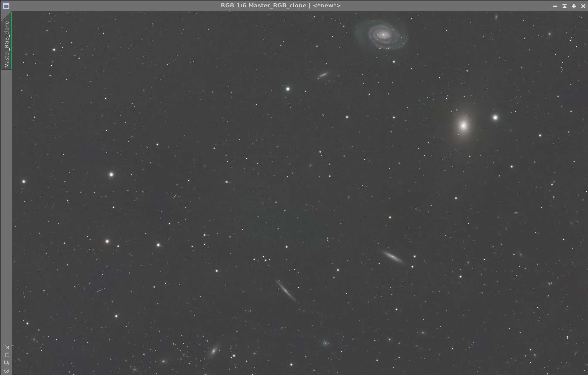This screenshot has width=588, height=375.
Task: Click the concentric circles readout icon
Action: click(x=7, y=371)
